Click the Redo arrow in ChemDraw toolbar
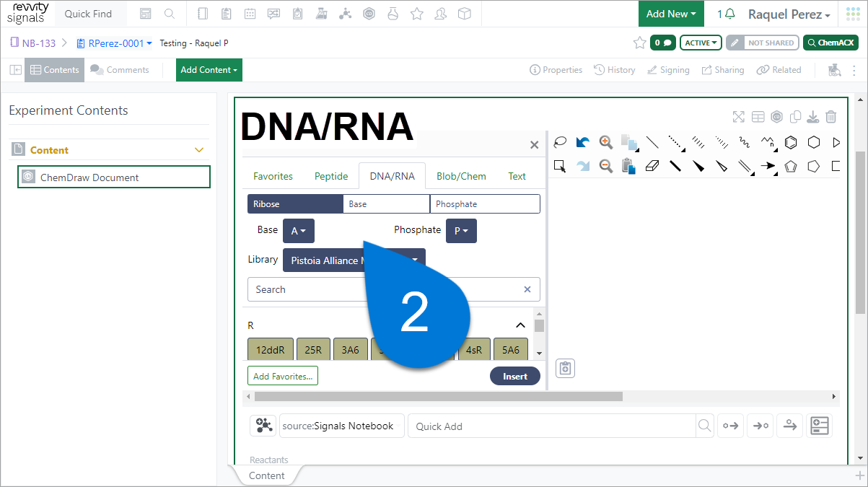The image size is (868, 487). coord(583,166)
